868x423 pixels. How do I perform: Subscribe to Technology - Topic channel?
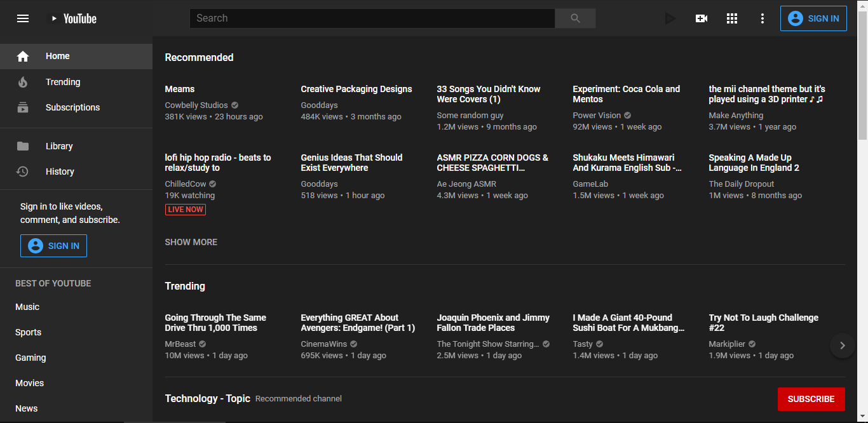811,399
